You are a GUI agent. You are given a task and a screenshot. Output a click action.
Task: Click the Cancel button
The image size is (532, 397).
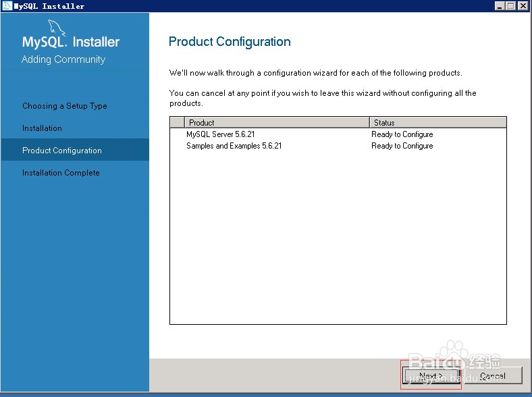coord(493,375)
